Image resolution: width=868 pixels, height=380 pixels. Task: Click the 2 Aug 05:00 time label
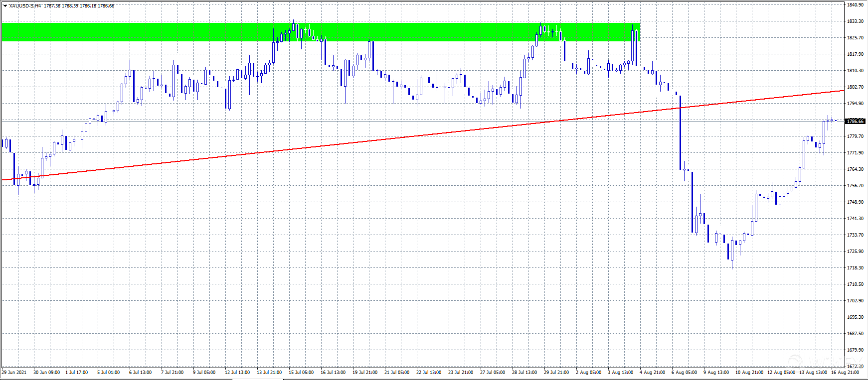pyautogui.click(x=588, y=372)
